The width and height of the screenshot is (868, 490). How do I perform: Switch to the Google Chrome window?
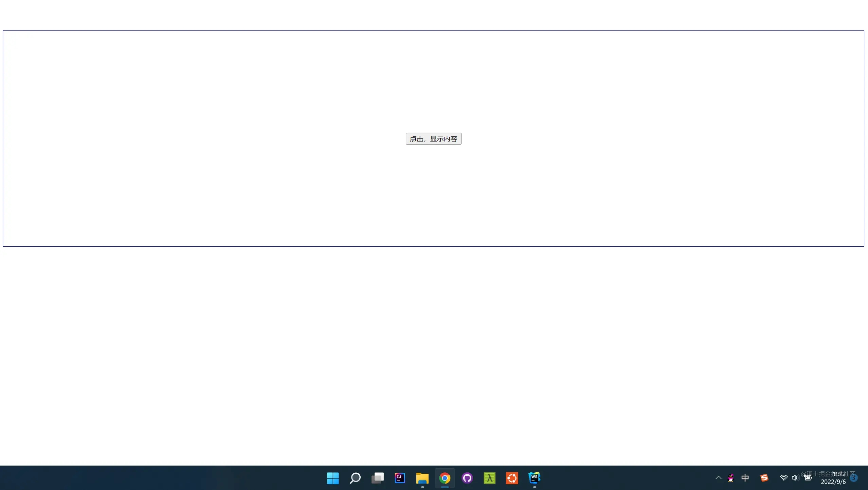pyautogui.click(x=445, y=478)
